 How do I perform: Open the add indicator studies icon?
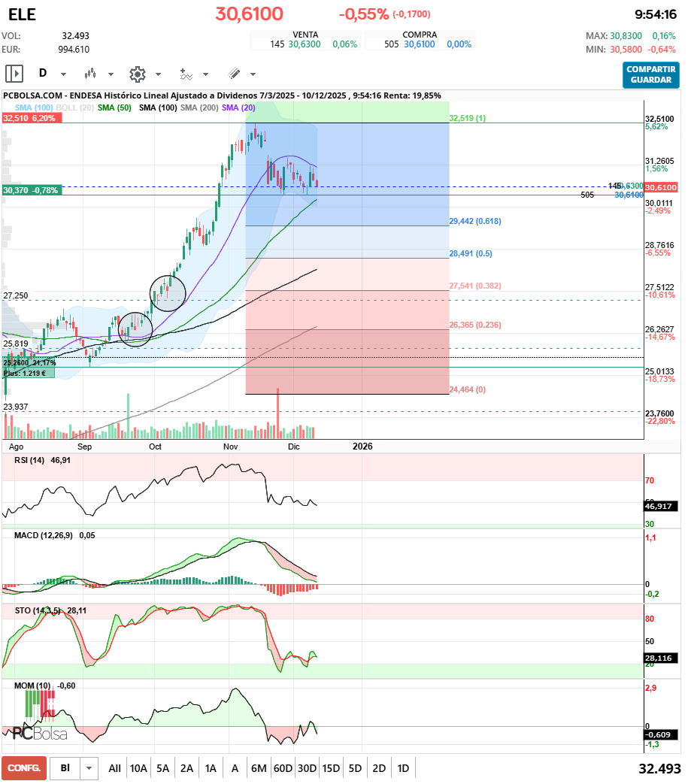point(186,74)
